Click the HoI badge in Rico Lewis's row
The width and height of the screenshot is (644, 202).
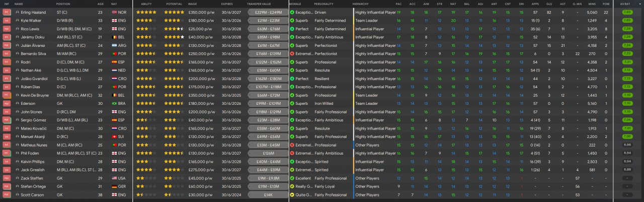pos(7,29)
